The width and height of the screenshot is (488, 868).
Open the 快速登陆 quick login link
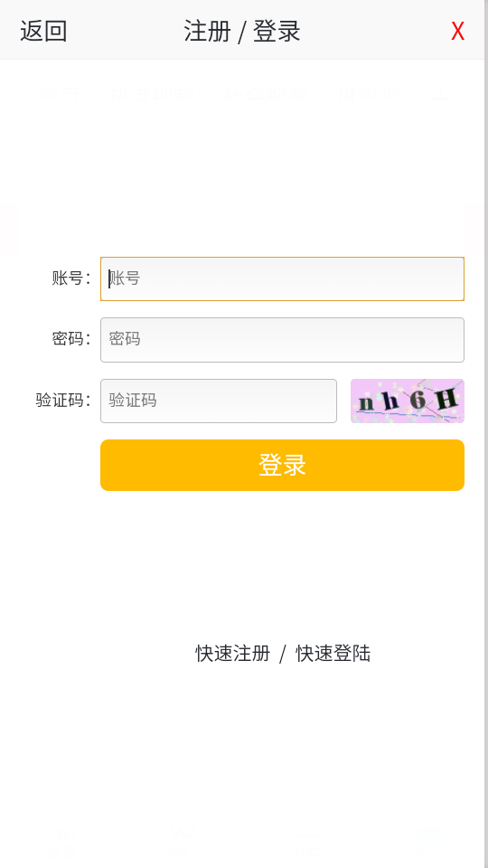tap(333, 654)
